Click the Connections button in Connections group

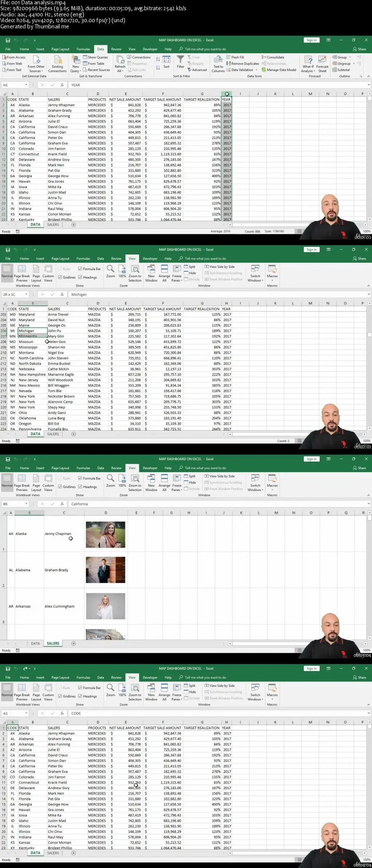pos(139,57)
